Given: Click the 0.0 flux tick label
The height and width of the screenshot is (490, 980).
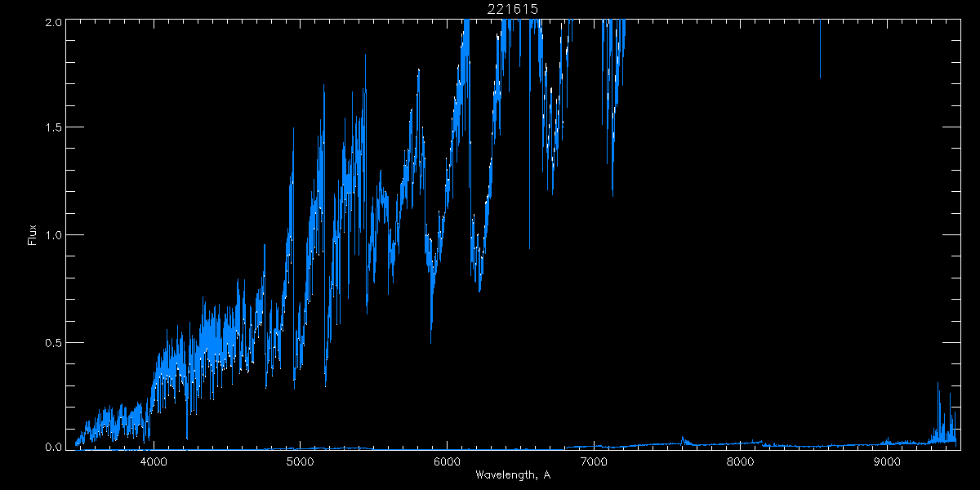Looking at the screenshot, I should [53, 447].
